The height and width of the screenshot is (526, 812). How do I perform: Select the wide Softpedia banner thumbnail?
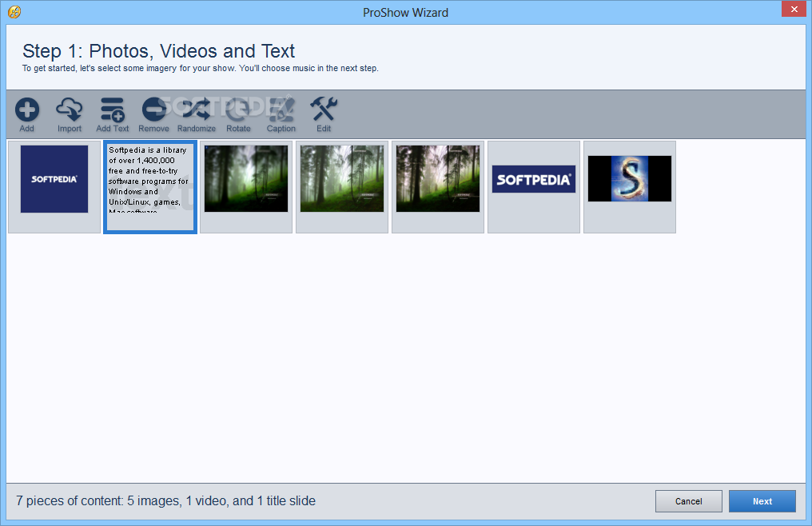pos(533,186)
